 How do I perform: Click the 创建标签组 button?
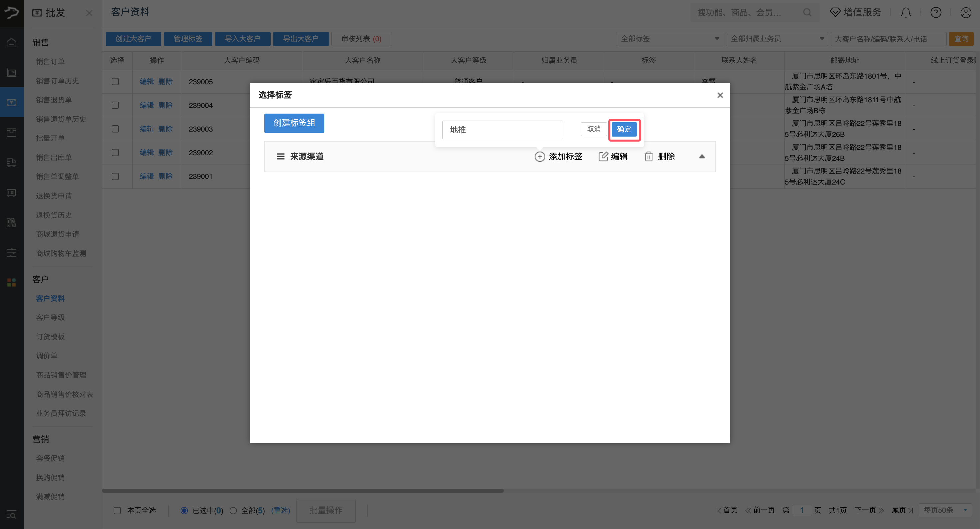(294, 123)
